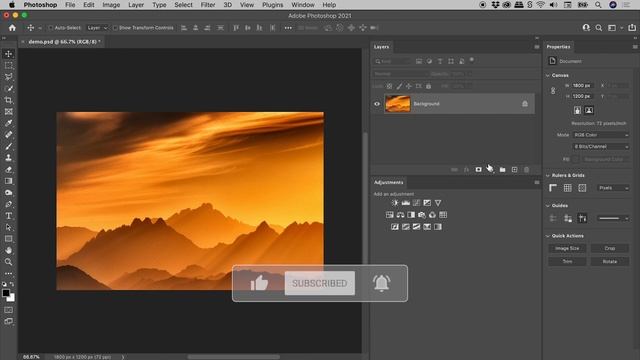Select the Horizontal Type tool

pos(8,216)
